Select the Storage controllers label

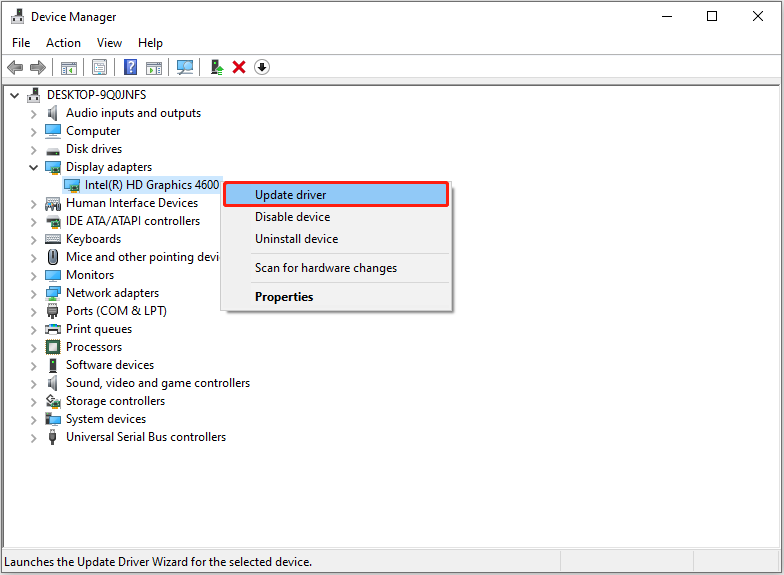pyautogui.click(x=116, y=401)
